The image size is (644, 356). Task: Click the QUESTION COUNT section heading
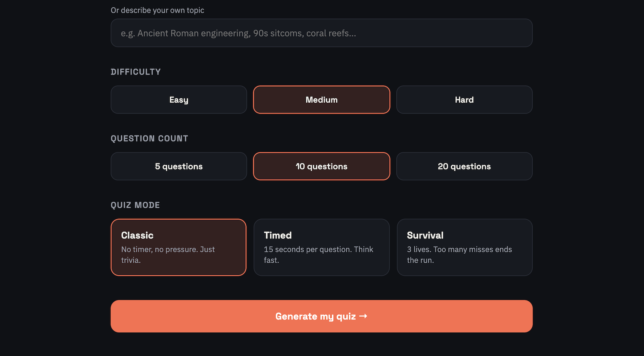tap(149, 139)
